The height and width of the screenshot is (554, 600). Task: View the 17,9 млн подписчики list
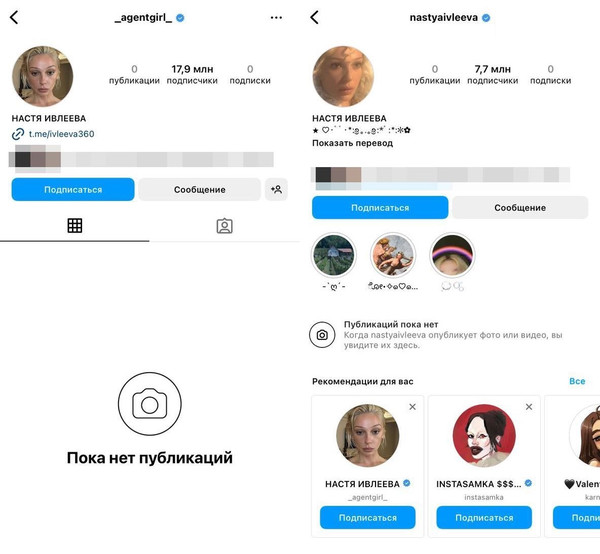point(192,75)
